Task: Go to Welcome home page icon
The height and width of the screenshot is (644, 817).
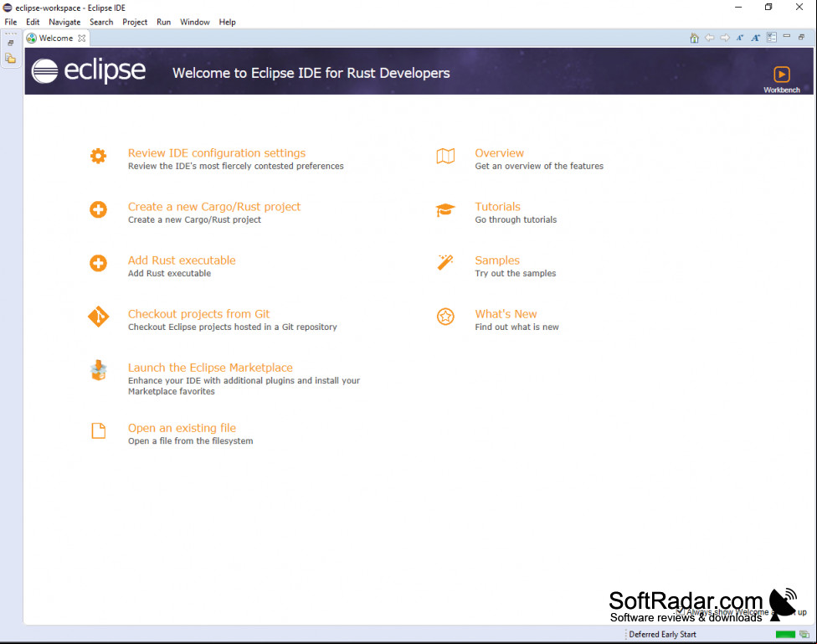Action: (x=694, y=38)
